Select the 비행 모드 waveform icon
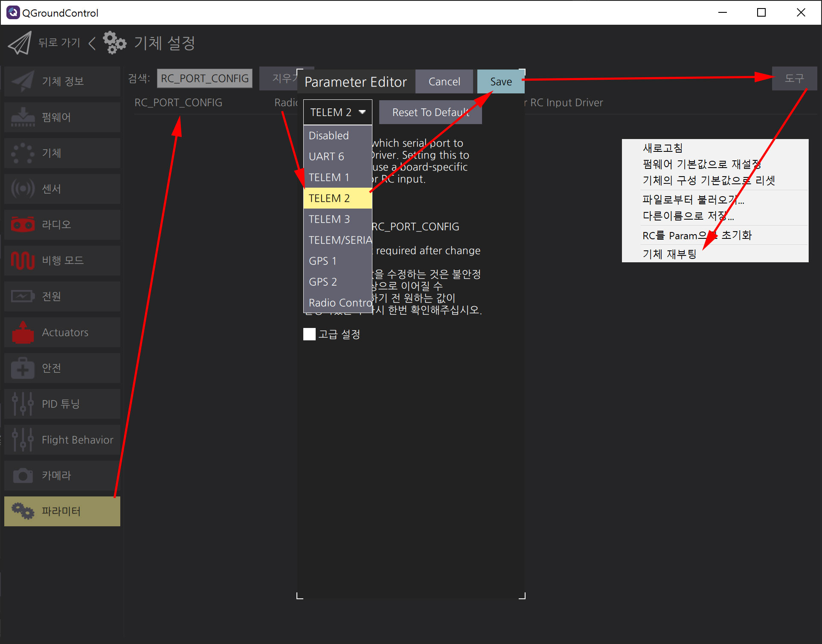The image size is (822, 644). pos(23,260)
